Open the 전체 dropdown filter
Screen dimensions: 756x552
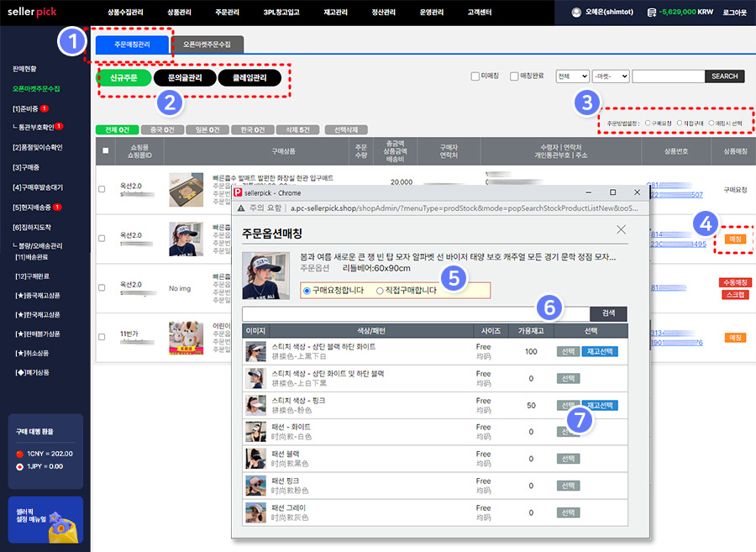(572, 76)
